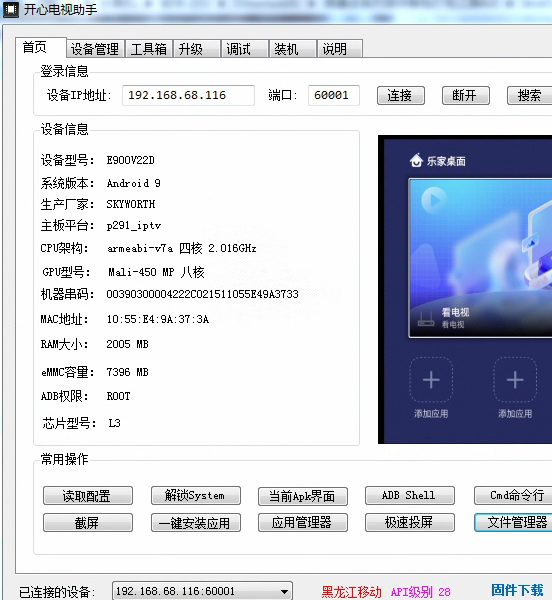Go to the 调试 tab
The width and height of the screenshot is (552, 600).
point(244,49)
